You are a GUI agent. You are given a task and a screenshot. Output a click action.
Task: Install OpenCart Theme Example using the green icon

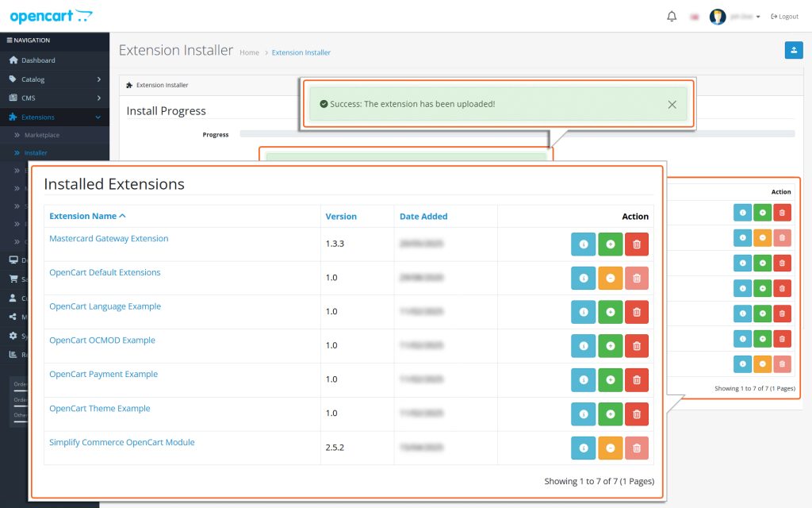click(610, 414)
